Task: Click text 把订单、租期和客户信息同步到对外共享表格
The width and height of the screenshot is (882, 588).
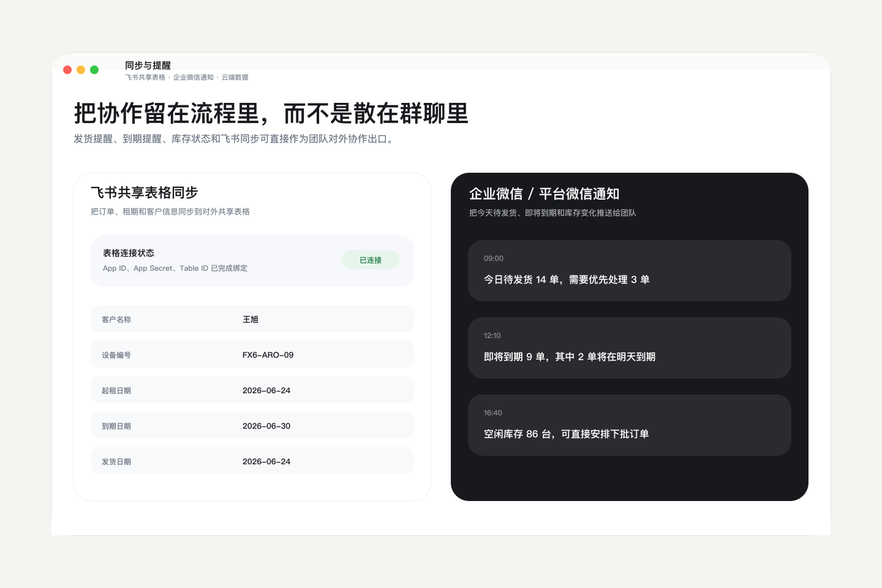Action: coord(170,211)
